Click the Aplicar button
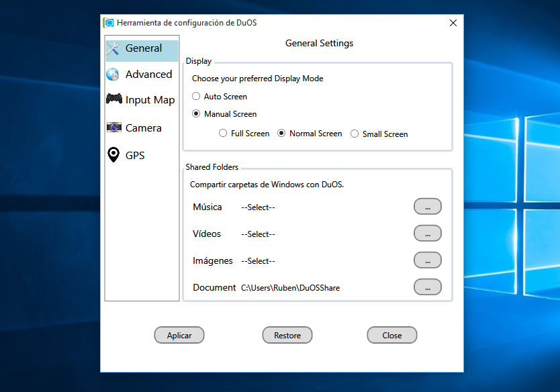 (x=179, y=335)
